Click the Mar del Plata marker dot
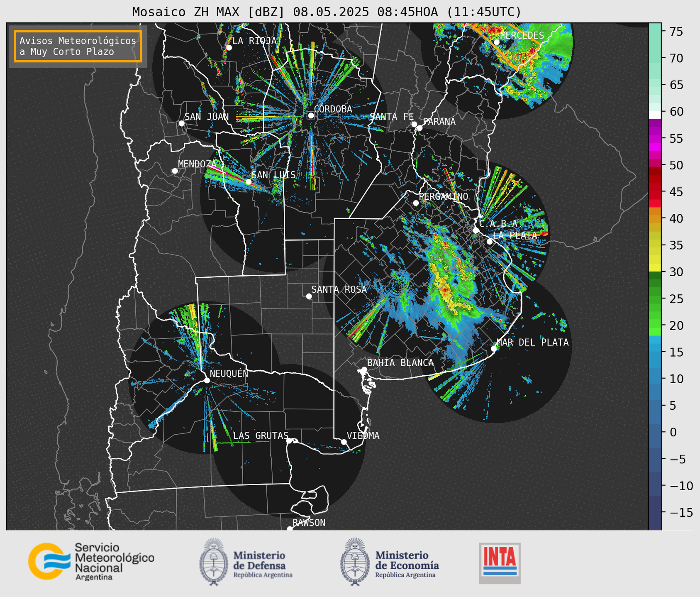 [494, 349]
